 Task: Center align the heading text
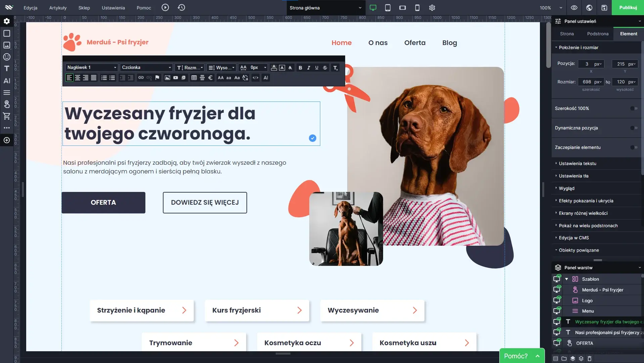(78, 78)
